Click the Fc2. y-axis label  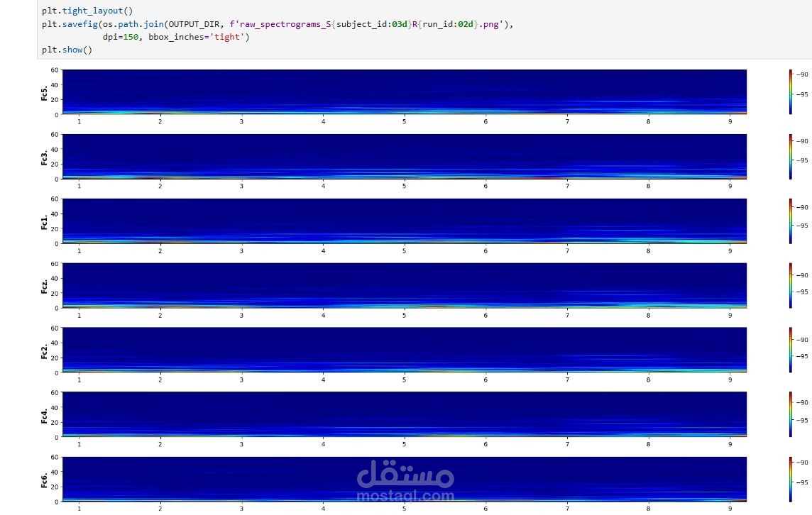45,351
